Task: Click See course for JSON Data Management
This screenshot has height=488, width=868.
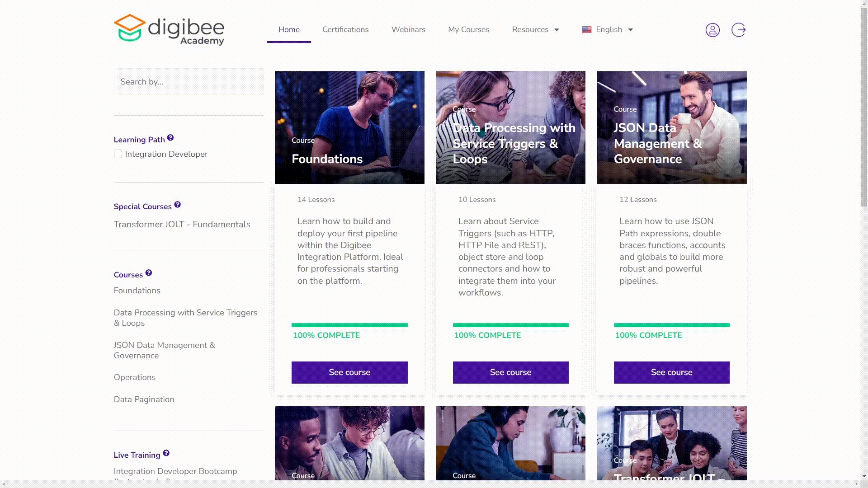Action: [x=672, y=372]
